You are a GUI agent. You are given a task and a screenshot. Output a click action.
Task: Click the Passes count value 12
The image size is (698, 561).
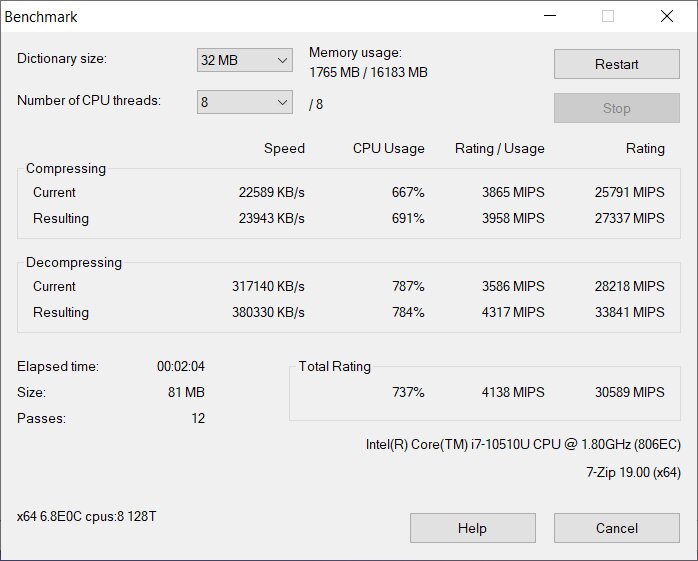pos(198,419)
